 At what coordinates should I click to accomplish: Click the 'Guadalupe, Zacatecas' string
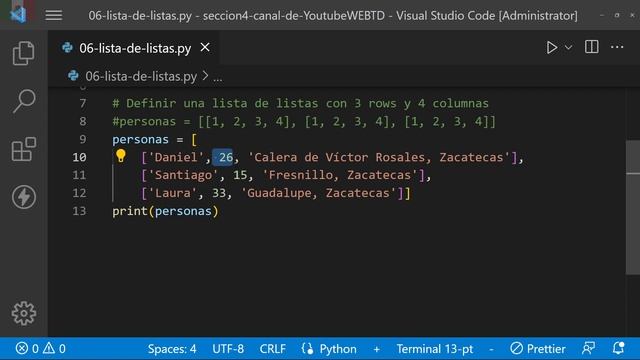pyautogui.click(x=319, y=193)
